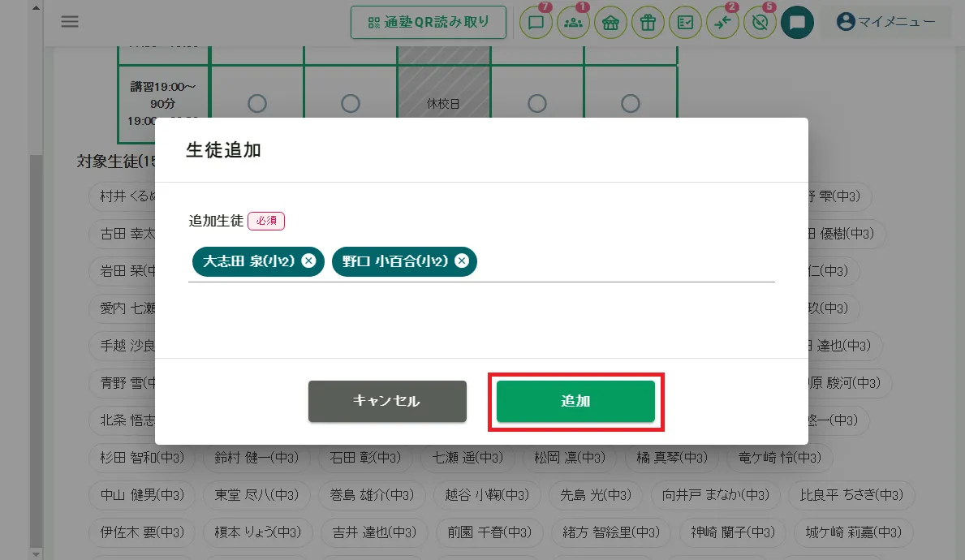Image resolution: width=965 pixels, height=560 pixels.
Task: Open the checklist report icon
Action: tap(685, 22)
